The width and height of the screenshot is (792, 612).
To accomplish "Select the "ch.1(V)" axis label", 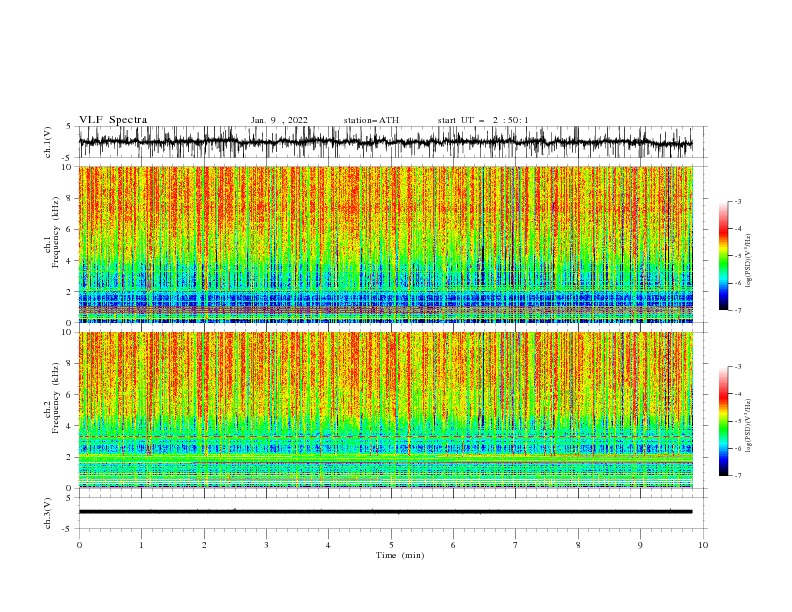I will tap(48, 142).
